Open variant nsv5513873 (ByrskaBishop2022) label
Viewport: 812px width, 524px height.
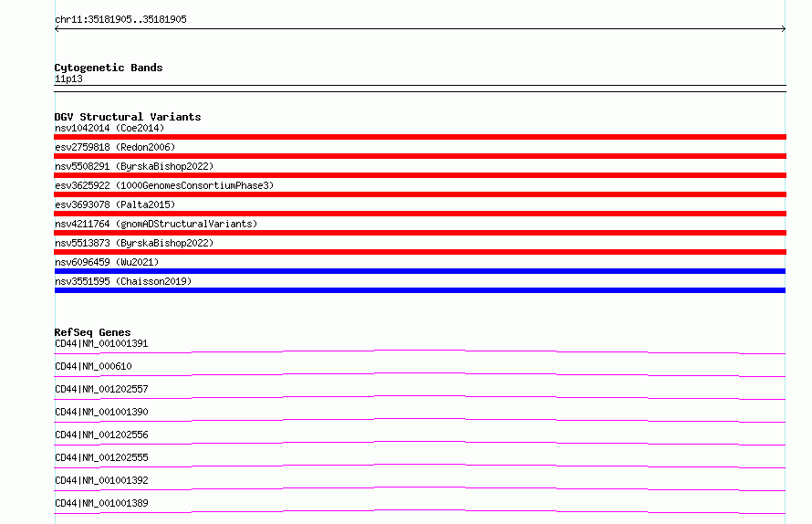click(x=134, y=243)
